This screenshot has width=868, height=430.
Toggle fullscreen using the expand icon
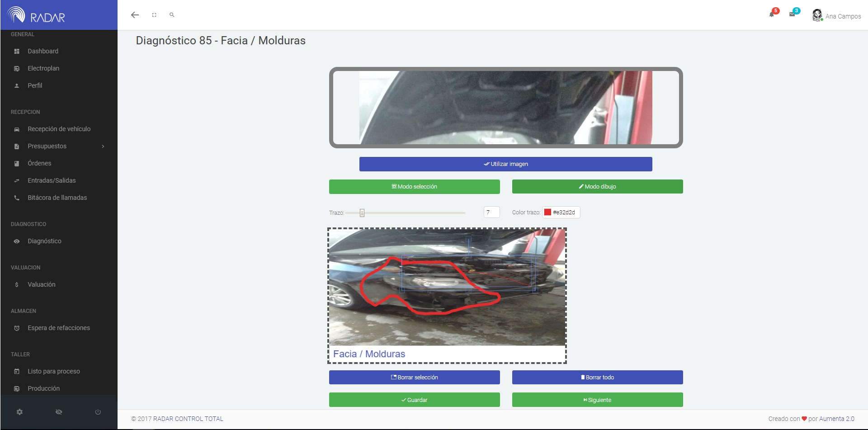coord(154,15)
